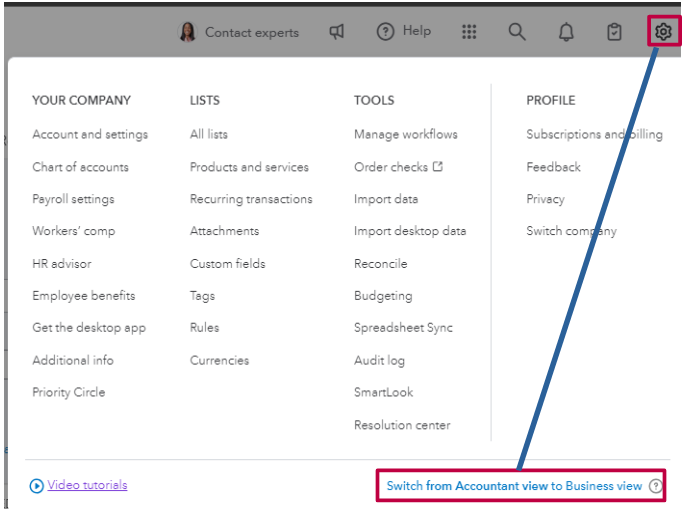The height and width of the screenshot is (516, 685).
Task: Open the Help question mark icon
Action: (386, 32)
